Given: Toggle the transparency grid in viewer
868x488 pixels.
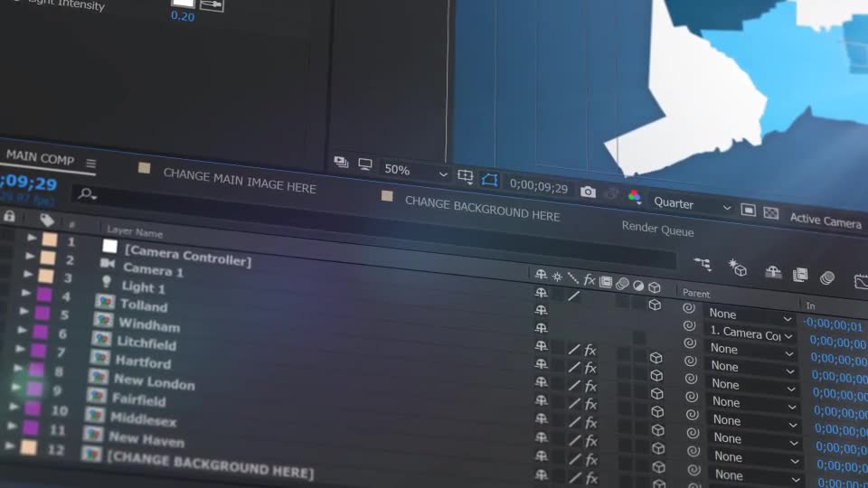Looking at the screenshot, I should click(770, 213).
